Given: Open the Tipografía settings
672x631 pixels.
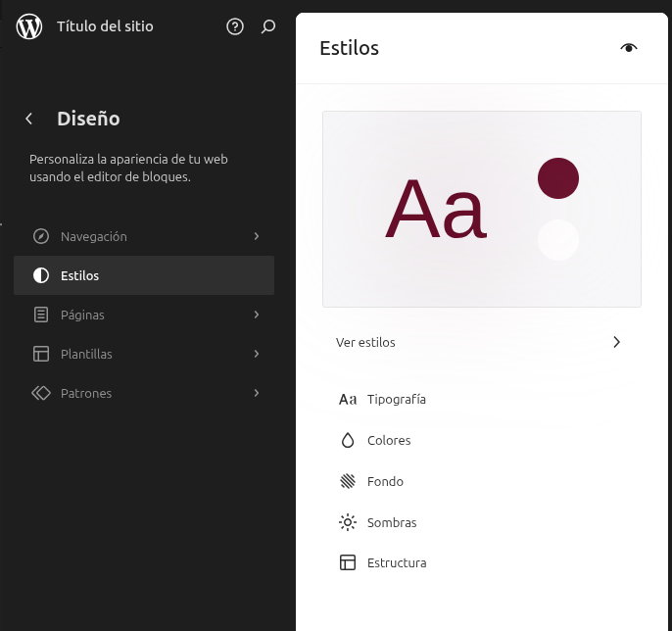Looking at the screenshot, I should 396,399.
